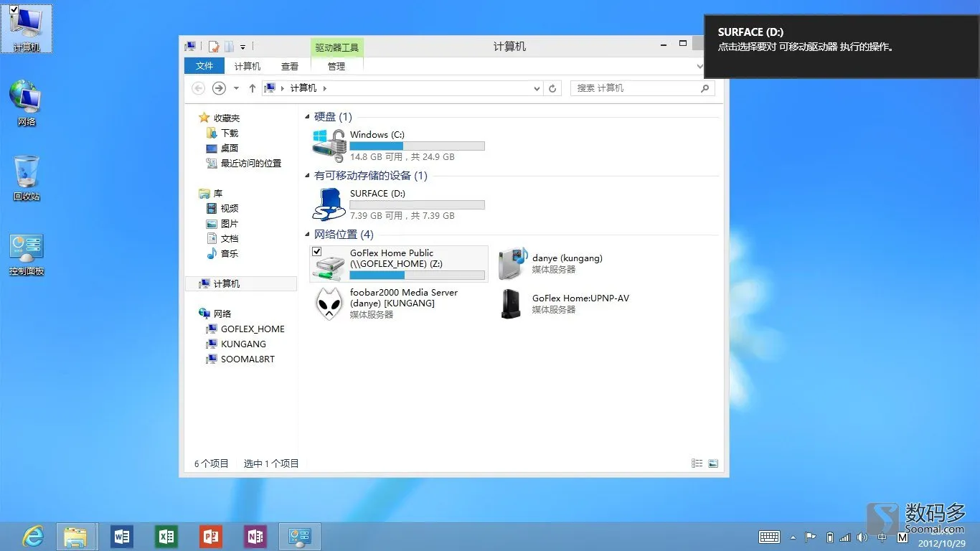This screenshot has width=980, height=551.
Task: Open File Explorer from the taskbar
Action: click(x=76, y=536)
